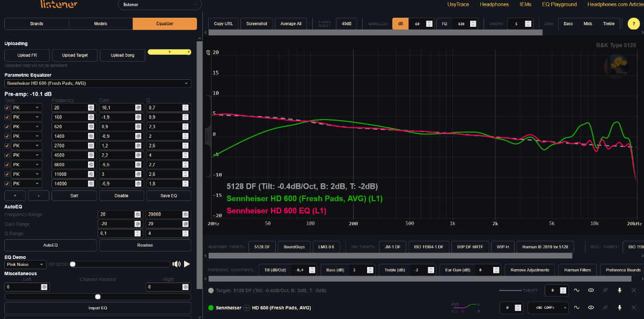Click the Channel Balance slider handle
The image size is (644, 319).
click(x=98, y=296)
